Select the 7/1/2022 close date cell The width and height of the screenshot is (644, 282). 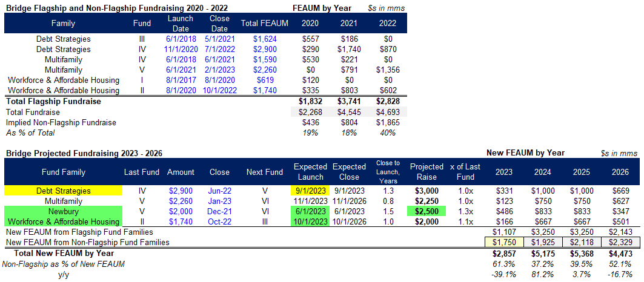tap(219, 49)
